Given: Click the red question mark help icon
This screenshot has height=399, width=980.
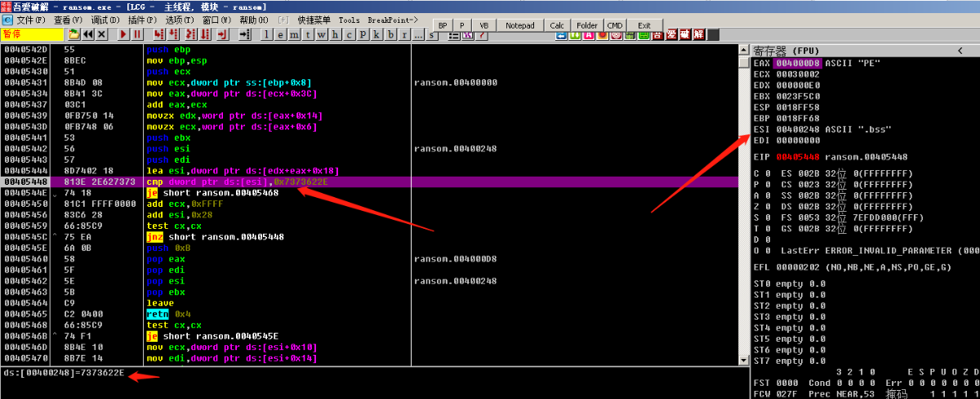Looking at the screenshot, I should [x=481, y=34].
